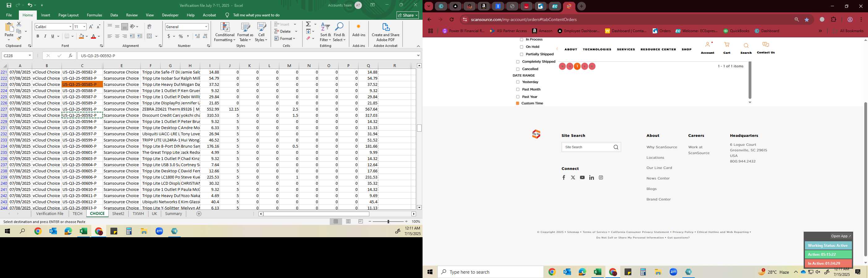The image size is (868, 278).
Task: Open General number format dropdown
Action: tap(206, 27)
